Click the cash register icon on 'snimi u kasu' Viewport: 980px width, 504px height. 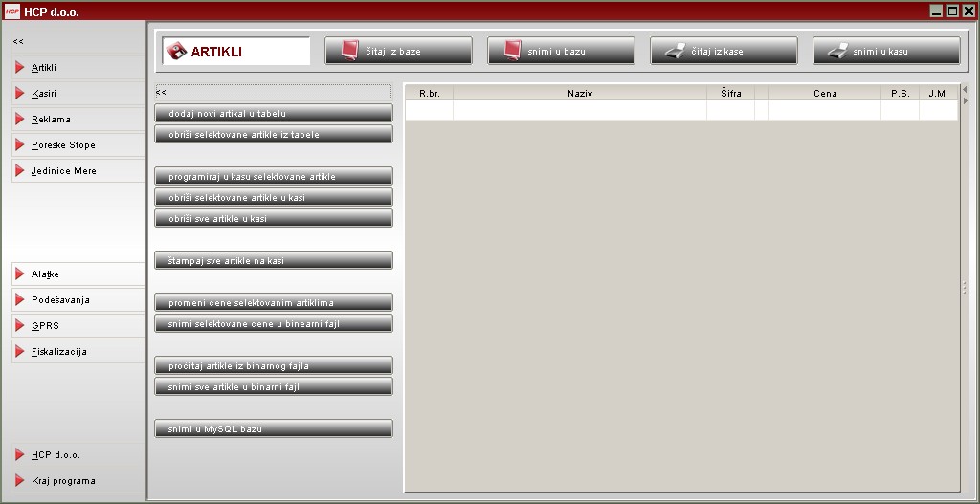tap(837, 51)
